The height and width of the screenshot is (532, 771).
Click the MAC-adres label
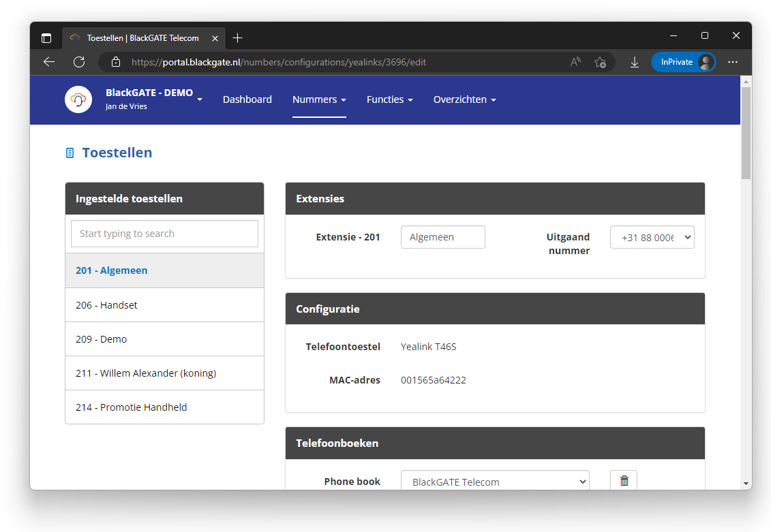coord(354,380)
